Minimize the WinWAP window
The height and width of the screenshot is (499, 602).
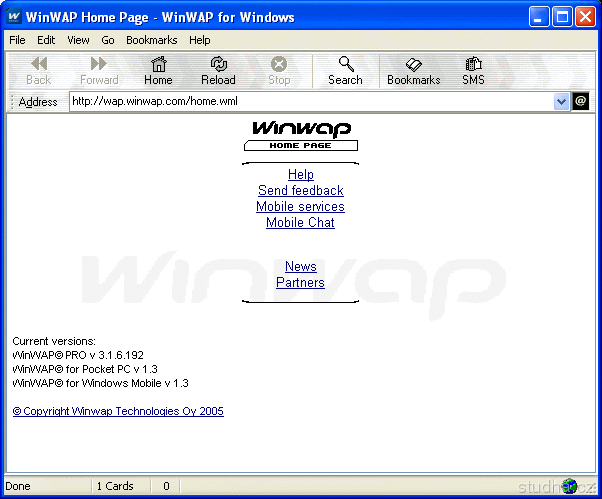coord(538,17)
